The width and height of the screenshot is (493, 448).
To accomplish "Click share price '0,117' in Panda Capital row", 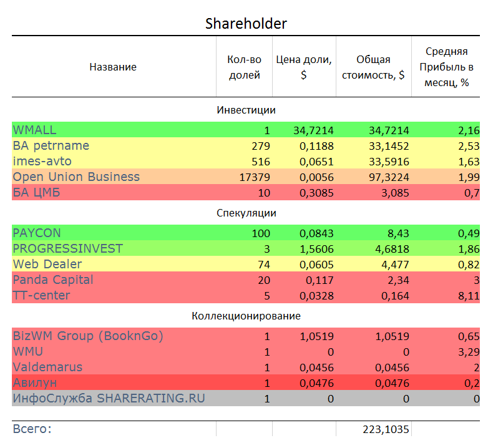I will 320,280.
